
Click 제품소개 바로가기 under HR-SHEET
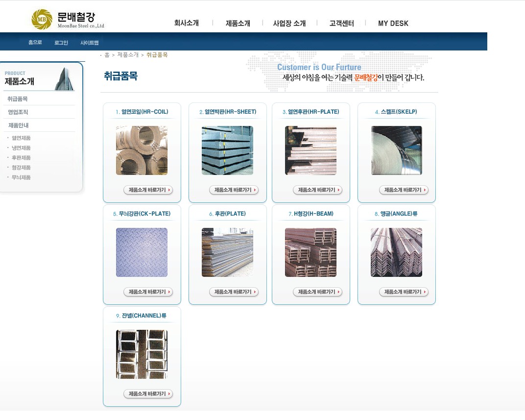click(234, 190)
